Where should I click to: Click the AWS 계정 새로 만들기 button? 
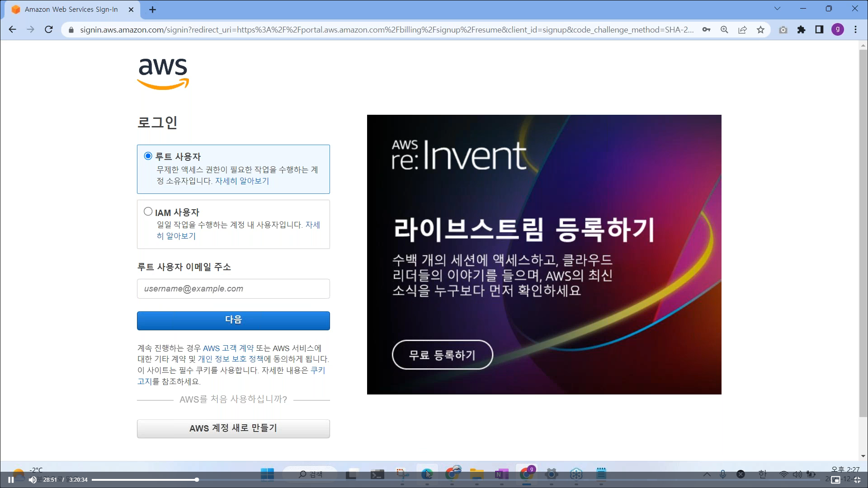[x=233, y=428]
